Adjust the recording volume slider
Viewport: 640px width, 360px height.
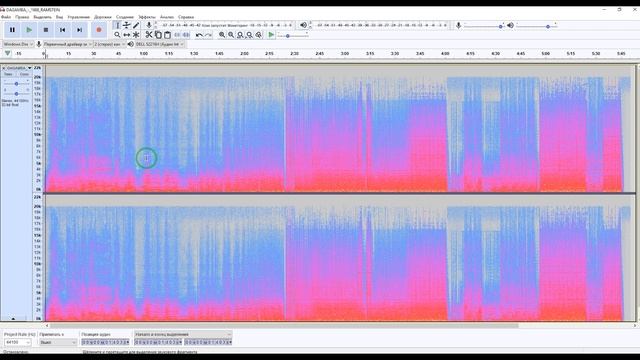click(x=485, y=26)
